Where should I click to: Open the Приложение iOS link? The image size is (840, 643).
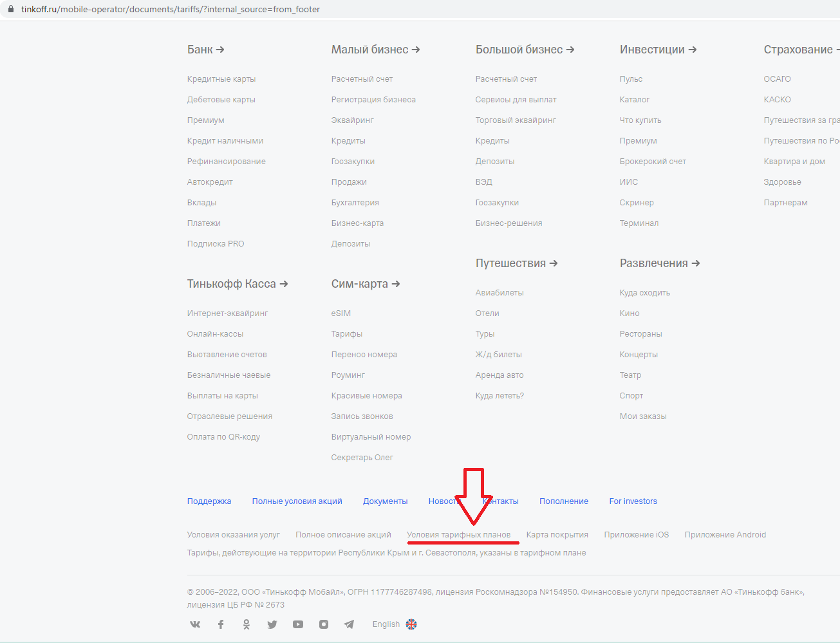[637, 535]
